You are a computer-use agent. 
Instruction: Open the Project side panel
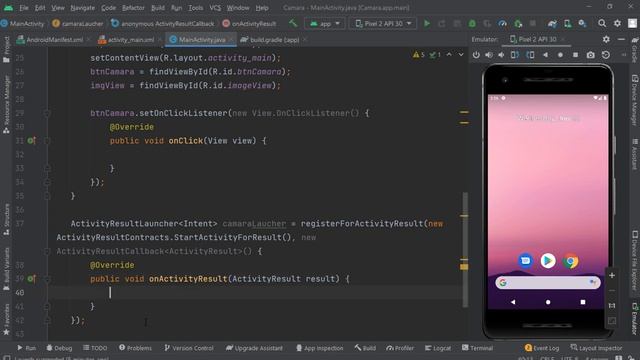click(6, 50)
